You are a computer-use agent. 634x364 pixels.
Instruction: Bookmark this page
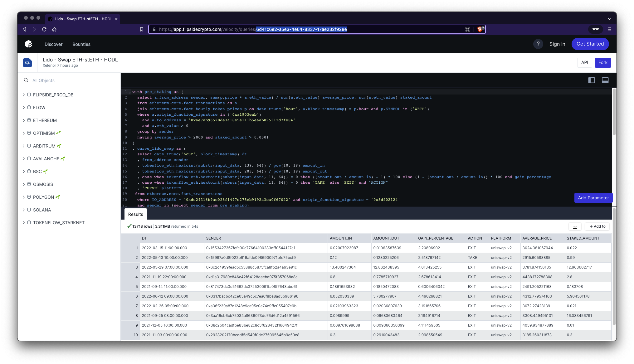(x=142, y=29)
